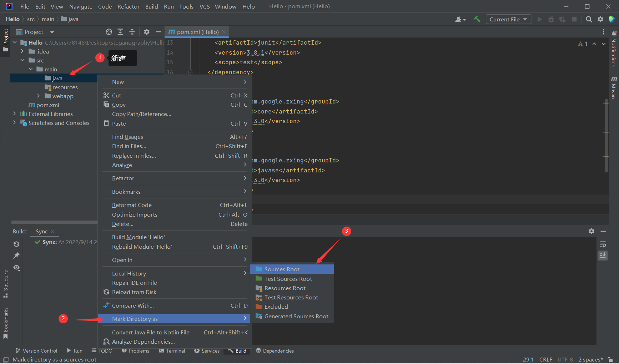Toggle the Project sidebar tool window
Image resolution: width=619 pixels, height=364 pixels.
click(x=5, y=40)
